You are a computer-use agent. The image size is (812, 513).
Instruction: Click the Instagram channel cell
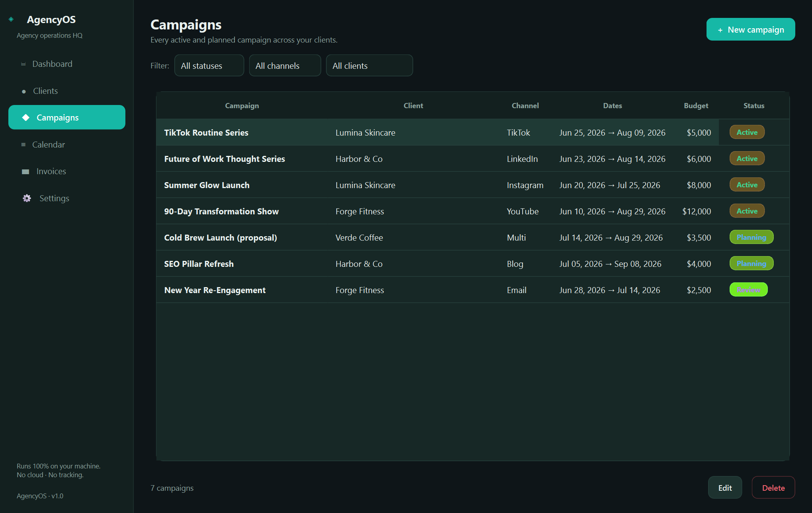click(525, 185)
